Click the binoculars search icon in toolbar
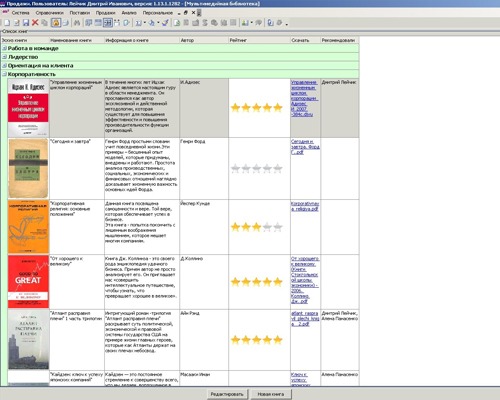This screenshot has height=400, width=500. [x=77, y=23]
